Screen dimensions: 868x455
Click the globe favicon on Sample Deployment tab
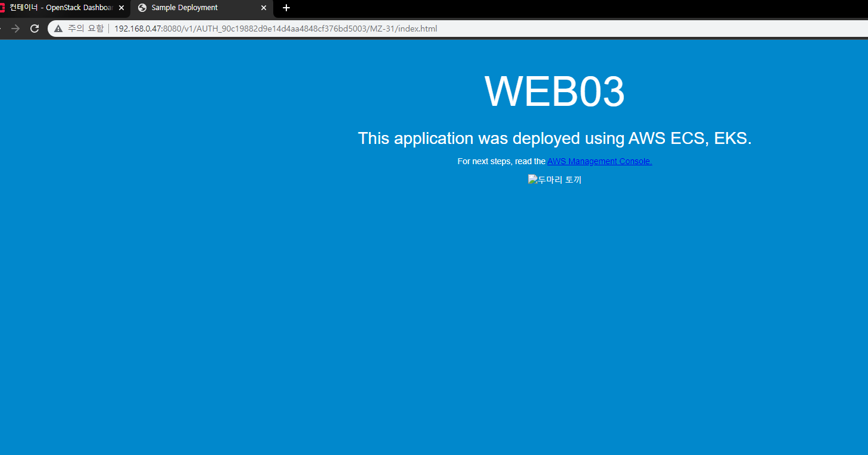[142, 8]
